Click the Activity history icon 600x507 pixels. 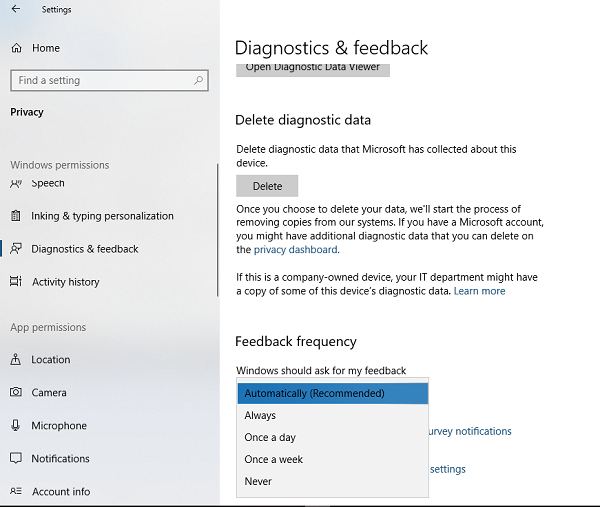click(x=16, y=282)
